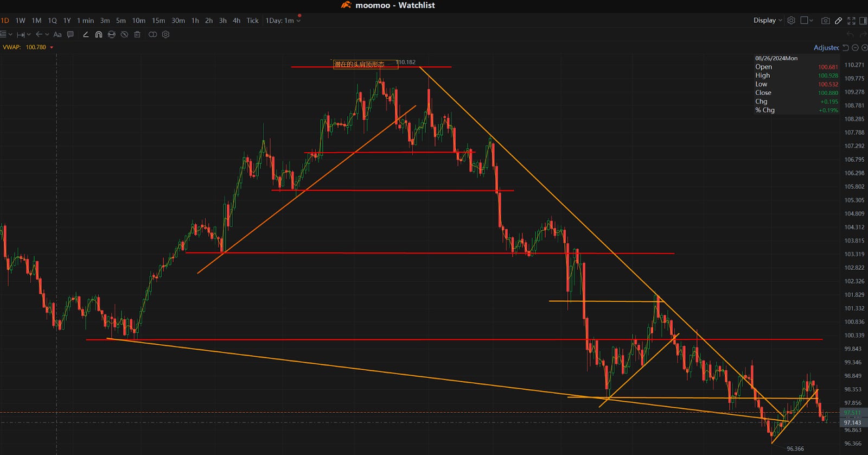Screen dimensions: 868x455
Task: Click the undo arrow icon
Action: pyautogui.click(x=850, y=34)
